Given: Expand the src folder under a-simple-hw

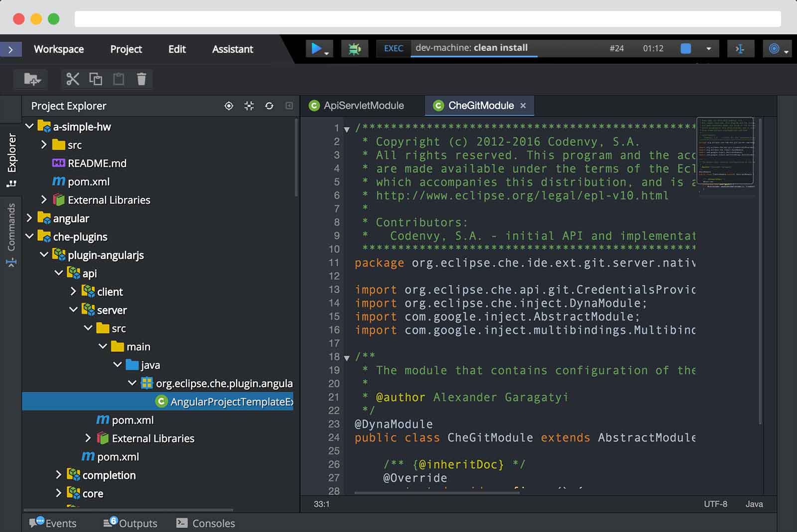Looking at the screenshot, I should click(x=44, y=145).
